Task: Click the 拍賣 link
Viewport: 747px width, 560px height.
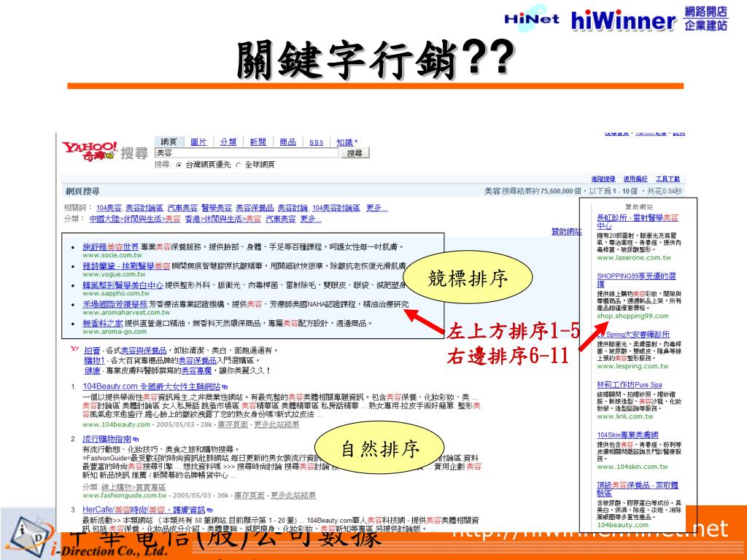Action: point(93,351)
